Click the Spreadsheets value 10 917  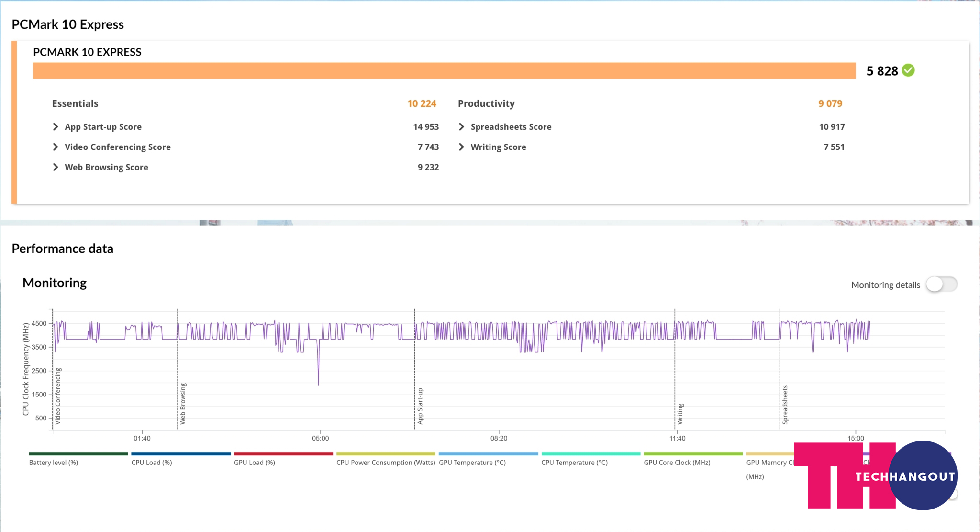point(832,127)
